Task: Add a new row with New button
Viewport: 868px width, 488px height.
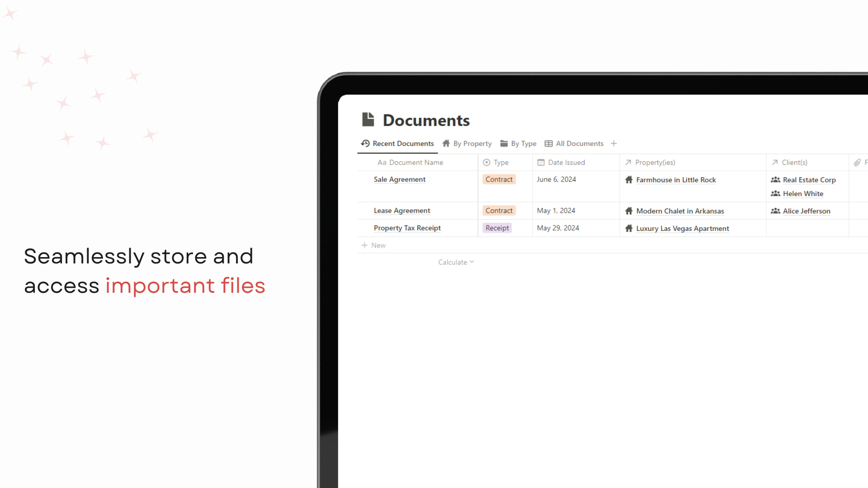Action: [x=373, y=245]
